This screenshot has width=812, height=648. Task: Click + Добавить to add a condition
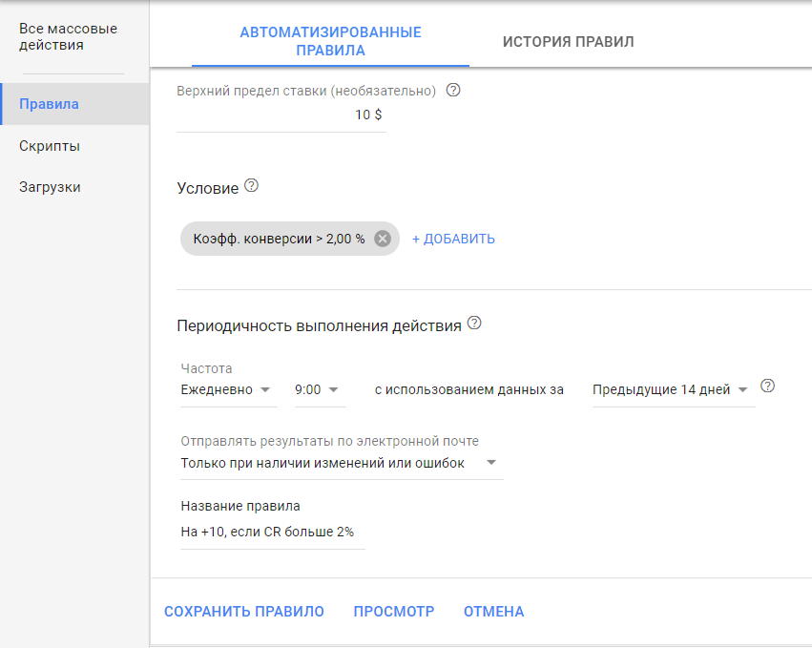tap(453, 239)
